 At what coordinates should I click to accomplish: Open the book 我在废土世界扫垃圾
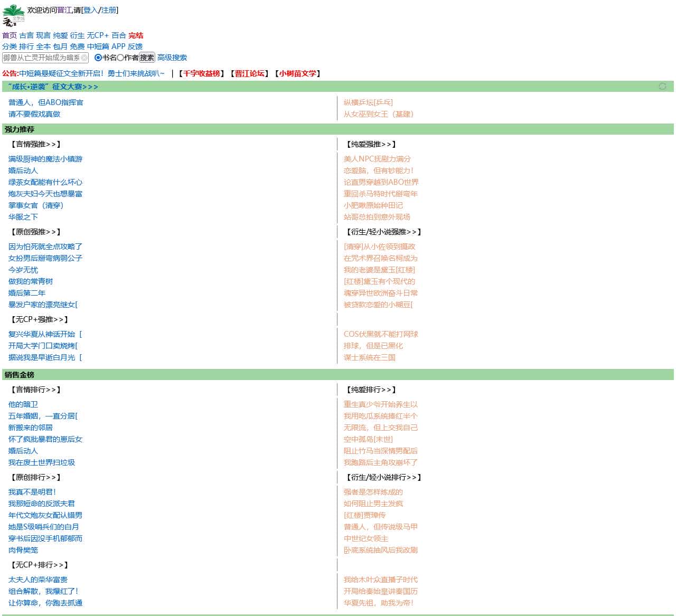42,462
